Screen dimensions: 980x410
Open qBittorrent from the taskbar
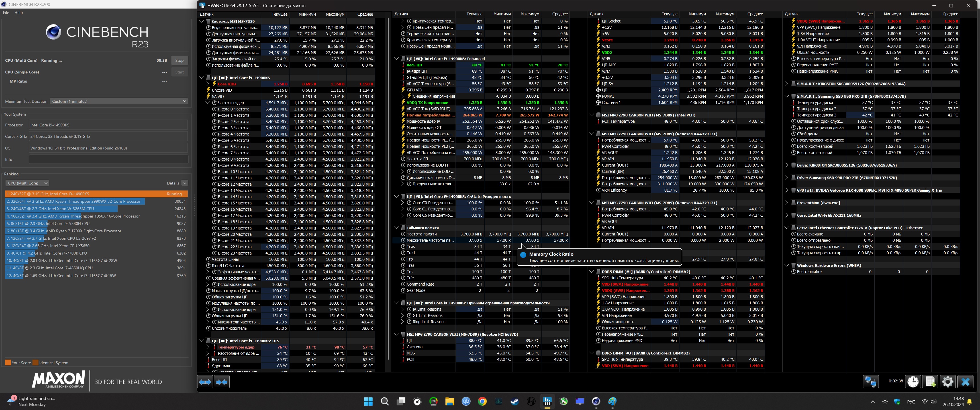point(466,401)
